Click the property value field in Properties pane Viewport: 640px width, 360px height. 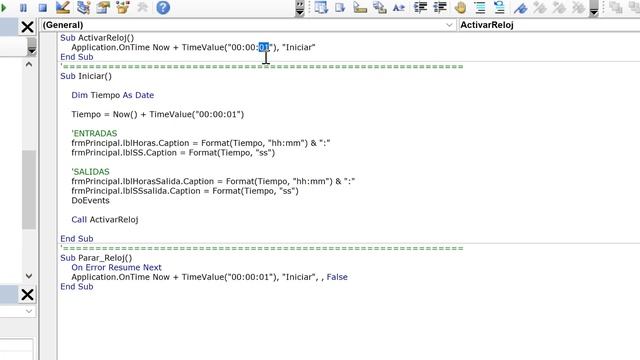click(x=16, y=345)
